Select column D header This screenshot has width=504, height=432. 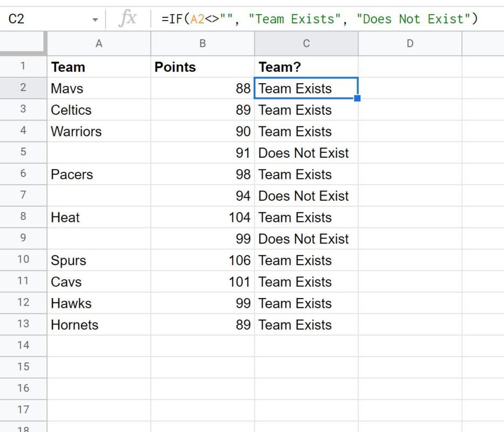click(x=410, y=43)
